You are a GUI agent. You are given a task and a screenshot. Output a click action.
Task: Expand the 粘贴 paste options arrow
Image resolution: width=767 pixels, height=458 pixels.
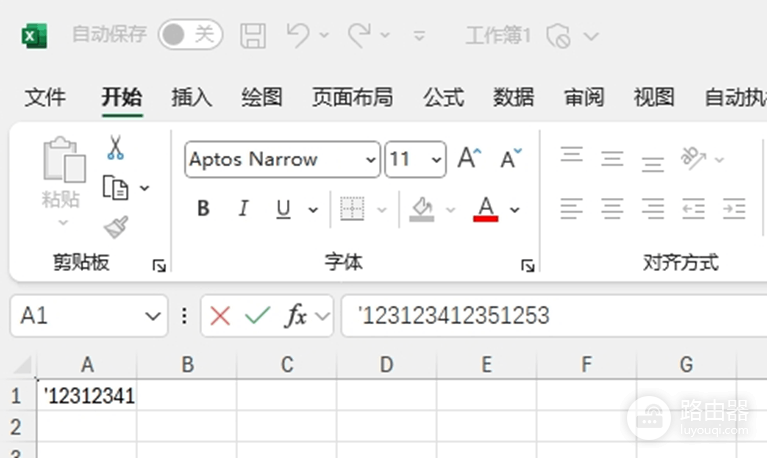[63, 223]
